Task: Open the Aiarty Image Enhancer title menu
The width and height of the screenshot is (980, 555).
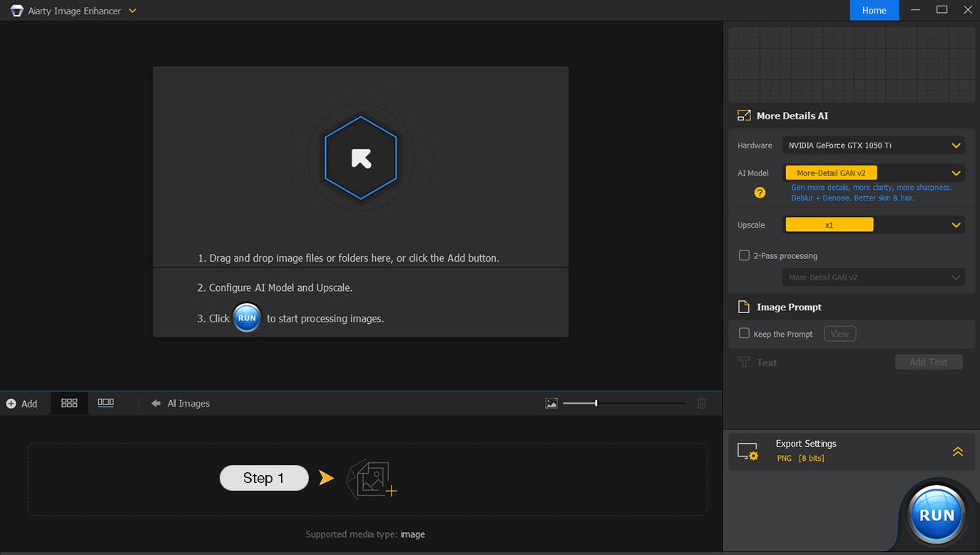Action: (x=132, y=11)
